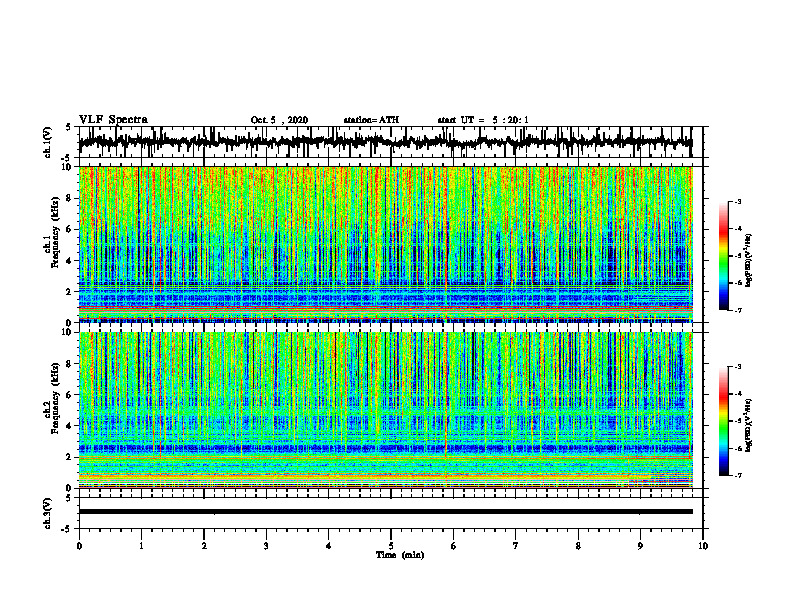
Task: Click the "0" tick label on time axis
Action: pyautogui.click(x=79, y=546)
